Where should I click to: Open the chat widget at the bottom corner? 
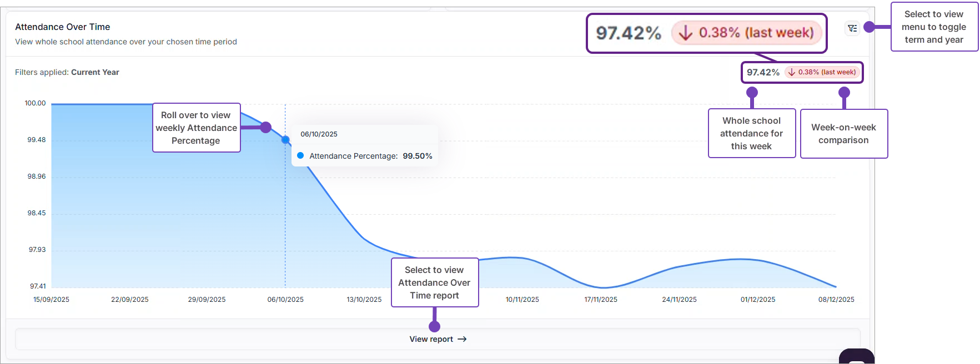856,357
